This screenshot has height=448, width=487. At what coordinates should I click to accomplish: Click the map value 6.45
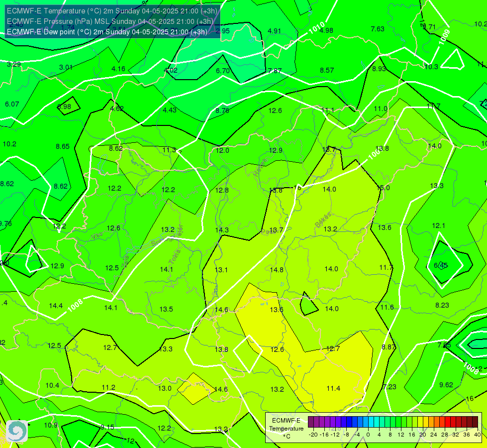[x=441, y=265]
